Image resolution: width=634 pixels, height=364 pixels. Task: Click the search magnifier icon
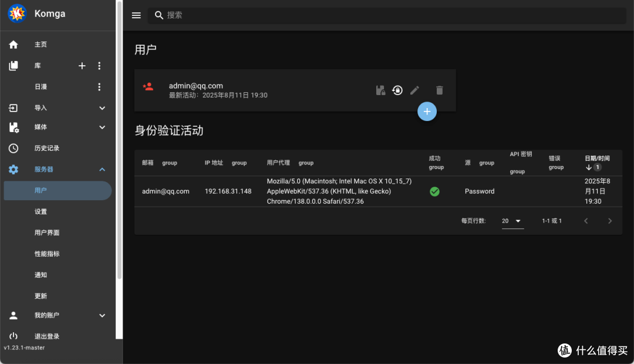(x=159, y=15)
